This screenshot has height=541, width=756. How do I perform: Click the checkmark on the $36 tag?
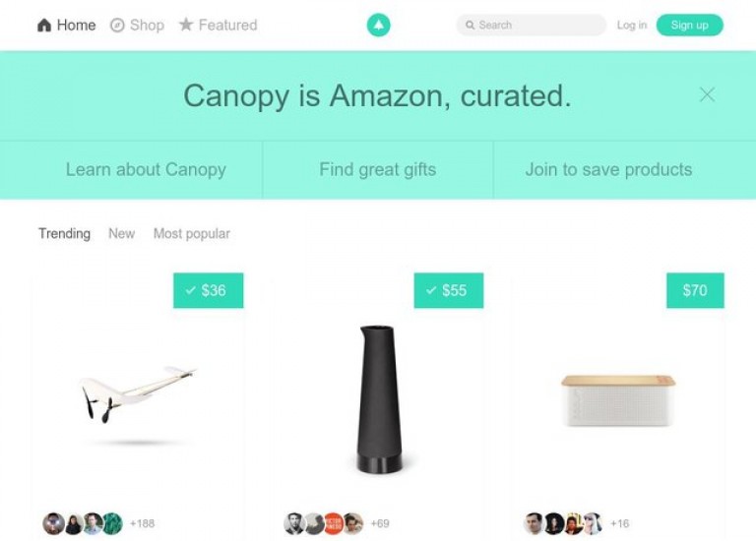[191, 290]
